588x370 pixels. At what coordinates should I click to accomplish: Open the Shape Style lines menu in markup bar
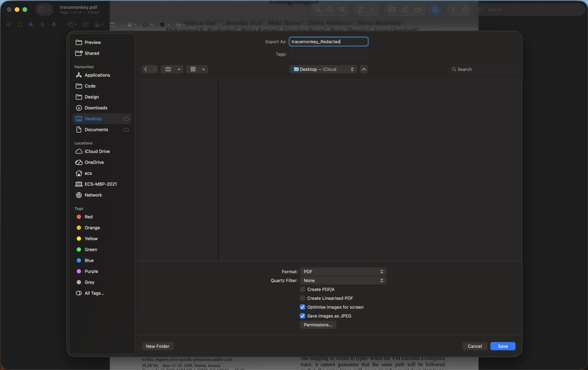(x=132, y=25)
